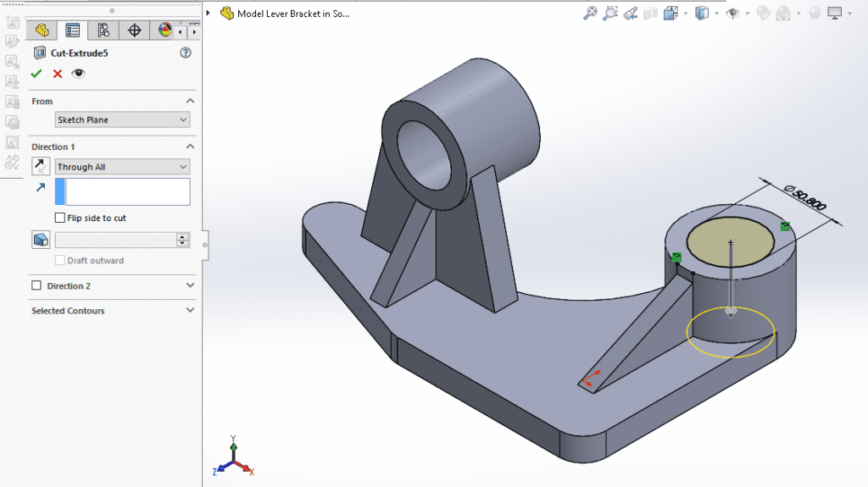The image size is (868, 487).
Task: Select the Zoom to Area tool
Action: (610, 14)
